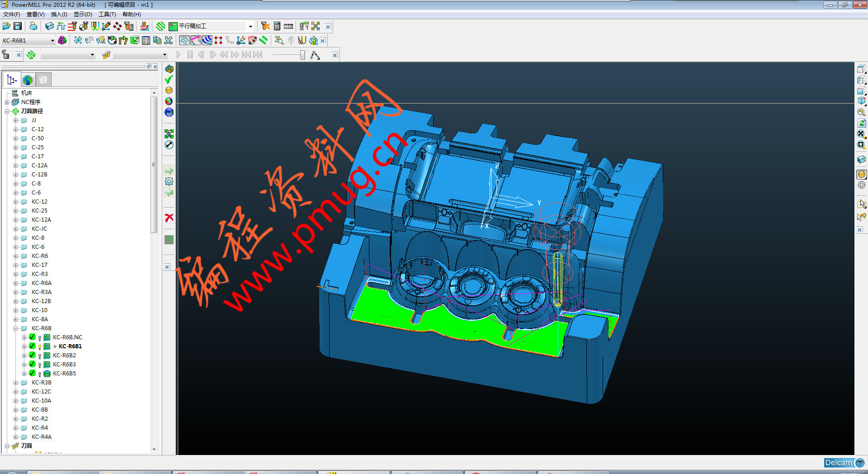Click the Calculator icon in main toolbar
Image resolution: width=868 pixels, height=474 pixels.
coord(277,26)
